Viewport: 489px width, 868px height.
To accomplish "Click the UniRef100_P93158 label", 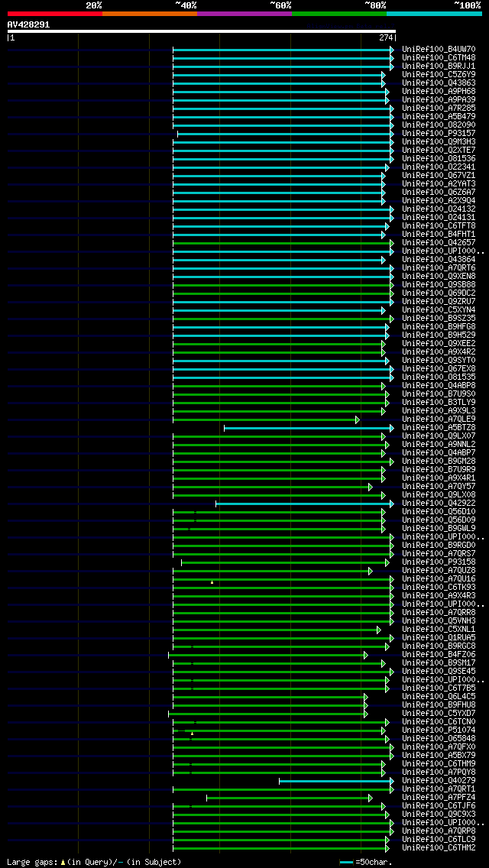I will [439, 562].
